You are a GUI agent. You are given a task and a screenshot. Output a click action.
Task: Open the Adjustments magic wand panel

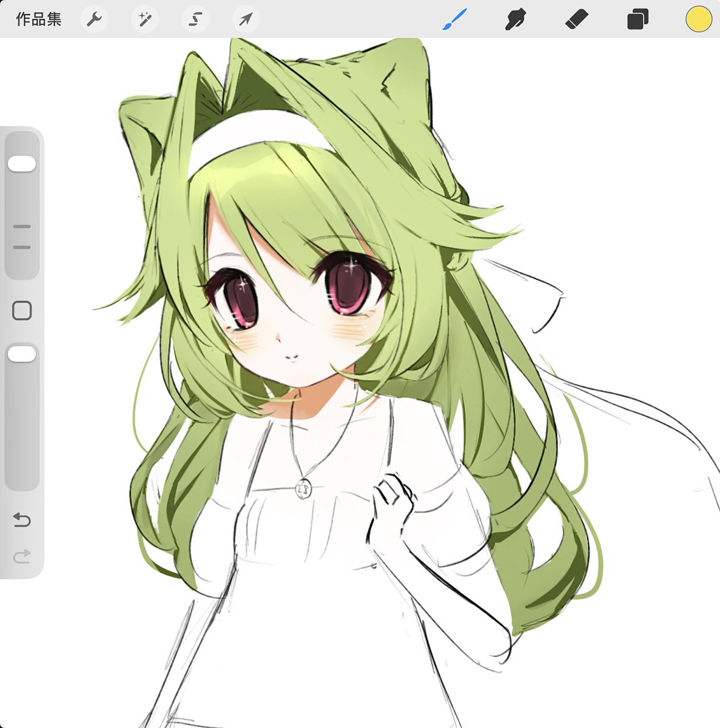click(144, 19)
